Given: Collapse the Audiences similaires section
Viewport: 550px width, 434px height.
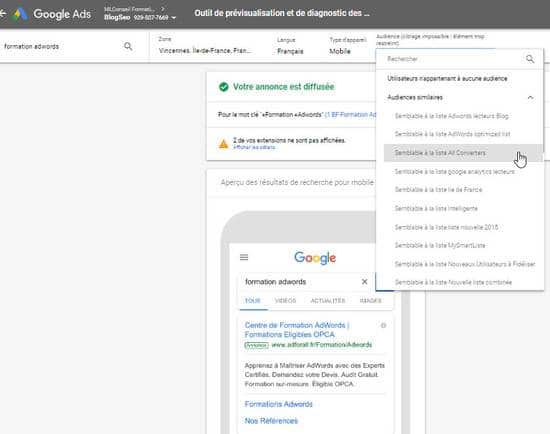Looking at the screenshot, I should click(x=530, y=98).
